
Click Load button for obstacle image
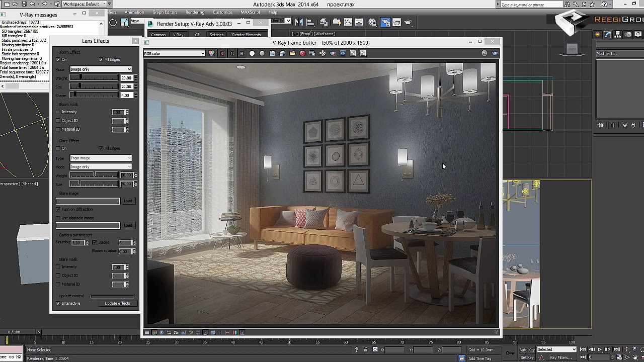point(128,225)
